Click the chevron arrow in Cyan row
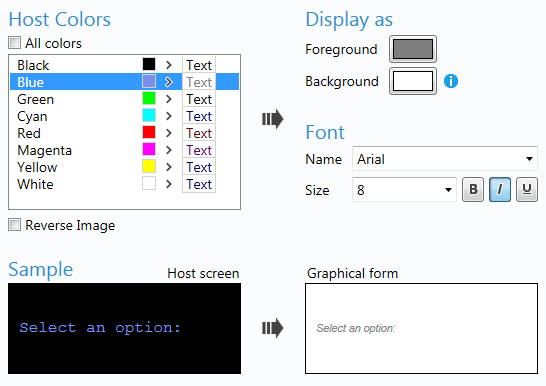 (x=169, y=116)
